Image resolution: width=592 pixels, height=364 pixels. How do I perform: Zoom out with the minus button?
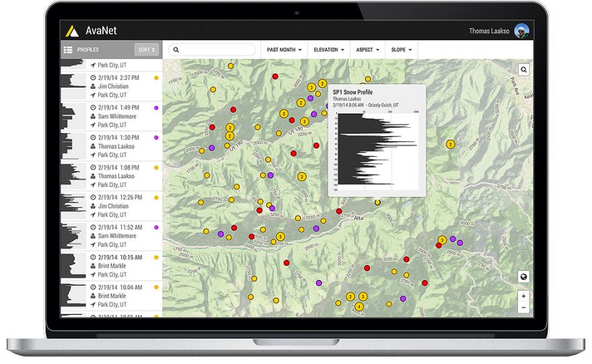tap(523, 307)
